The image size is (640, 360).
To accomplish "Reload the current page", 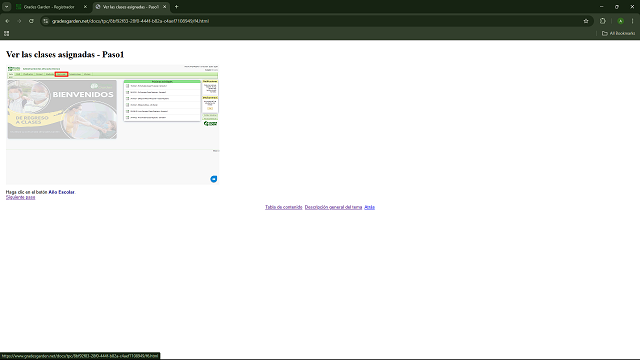I will click(x=31, y=21).
